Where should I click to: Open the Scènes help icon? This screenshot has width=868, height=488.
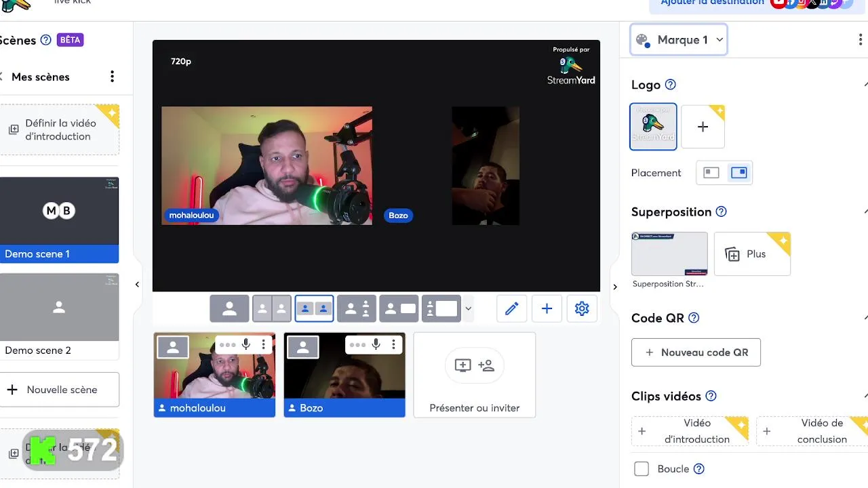click(x=45, y=40)
